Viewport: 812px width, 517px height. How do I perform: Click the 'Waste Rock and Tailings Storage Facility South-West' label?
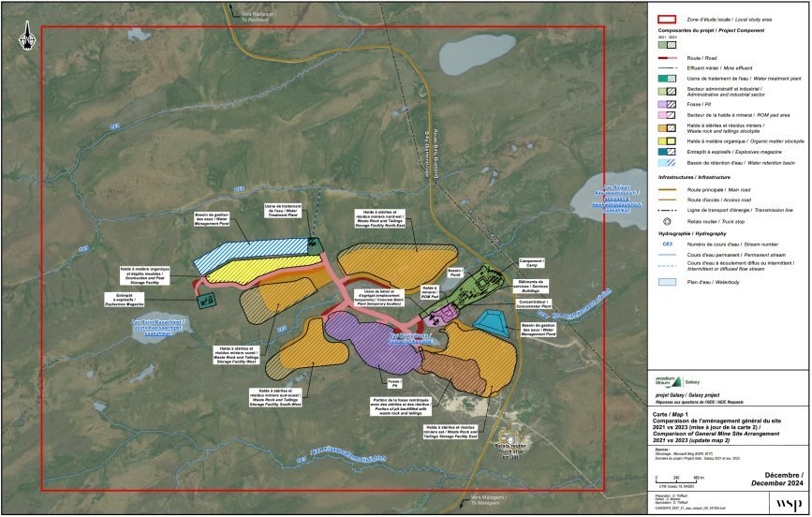[x=275, y=397]
